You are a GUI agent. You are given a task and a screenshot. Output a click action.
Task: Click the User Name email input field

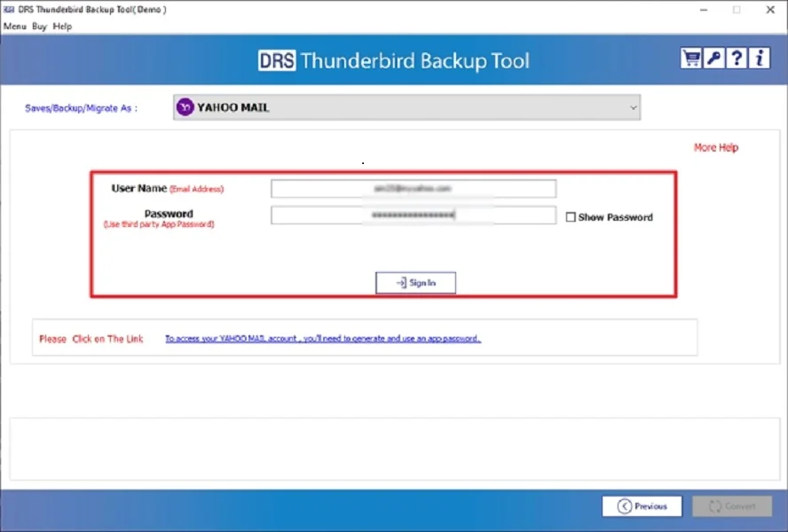413,188
